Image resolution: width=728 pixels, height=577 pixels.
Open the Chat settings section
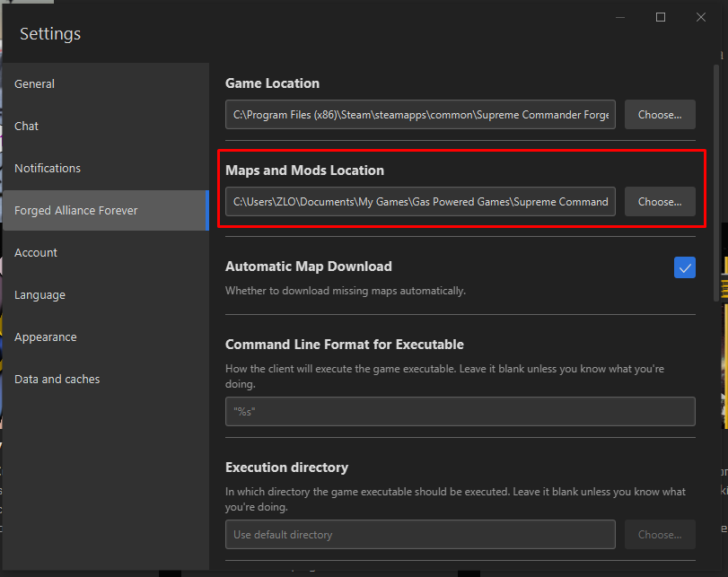click(x=106, y=127)
